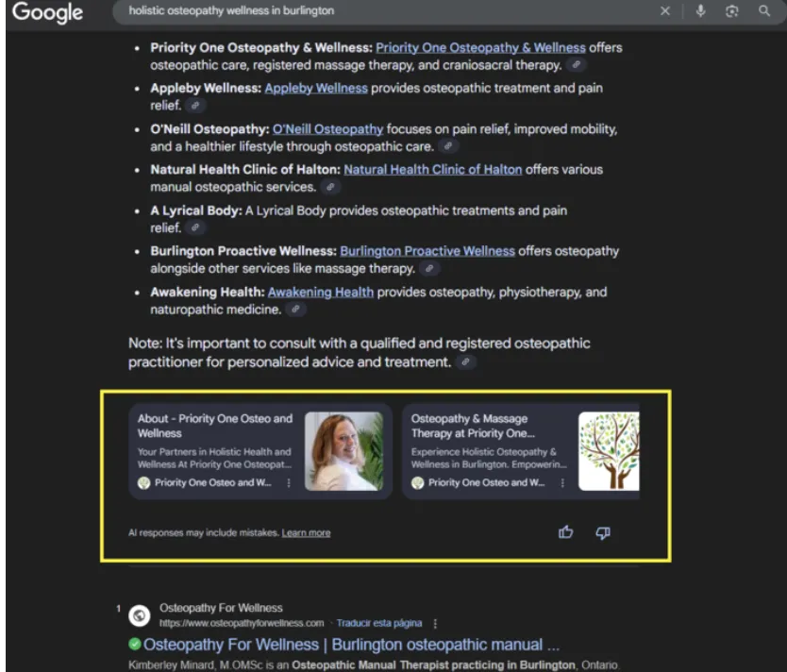Click the 'Osteopathy For Wellness' site name
Screen dimensions: 787x672
221,608
